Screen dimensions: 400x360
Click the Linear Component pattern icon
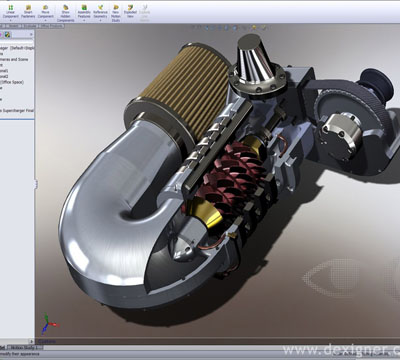10,7
